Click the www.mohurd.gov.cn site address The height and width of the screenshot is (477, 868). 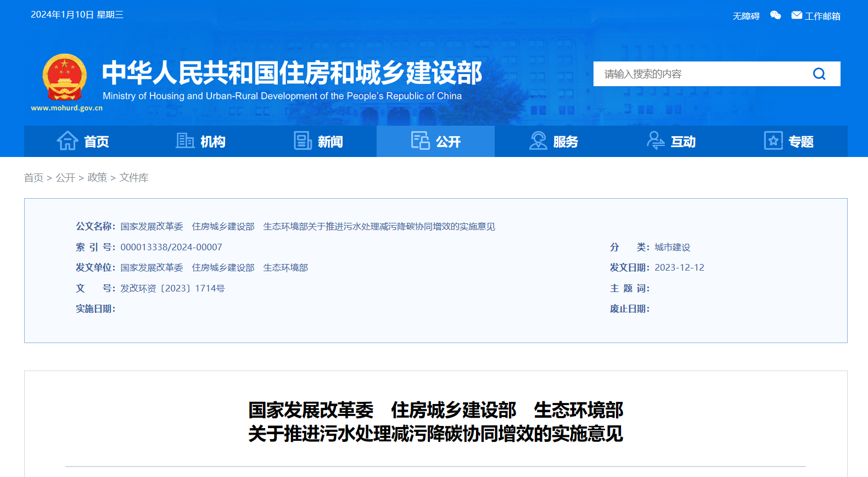pos(66,108)
